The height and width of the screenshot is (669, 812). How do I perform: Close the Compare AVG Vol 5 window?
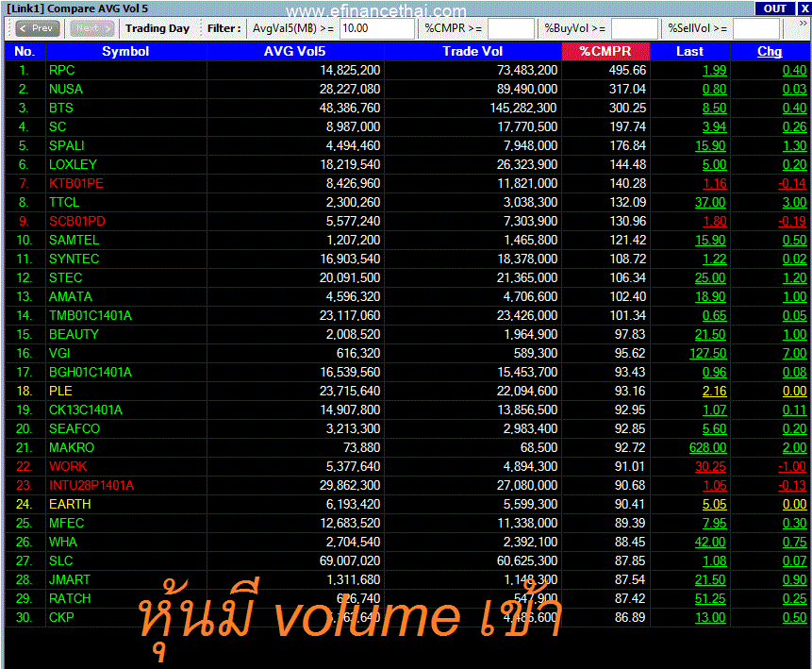point(804,8)
